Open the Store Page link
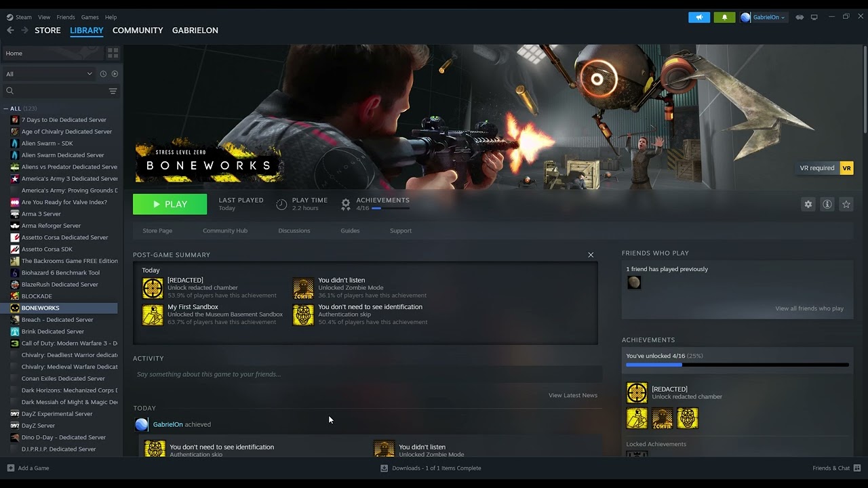 click(x=157, y=230)
